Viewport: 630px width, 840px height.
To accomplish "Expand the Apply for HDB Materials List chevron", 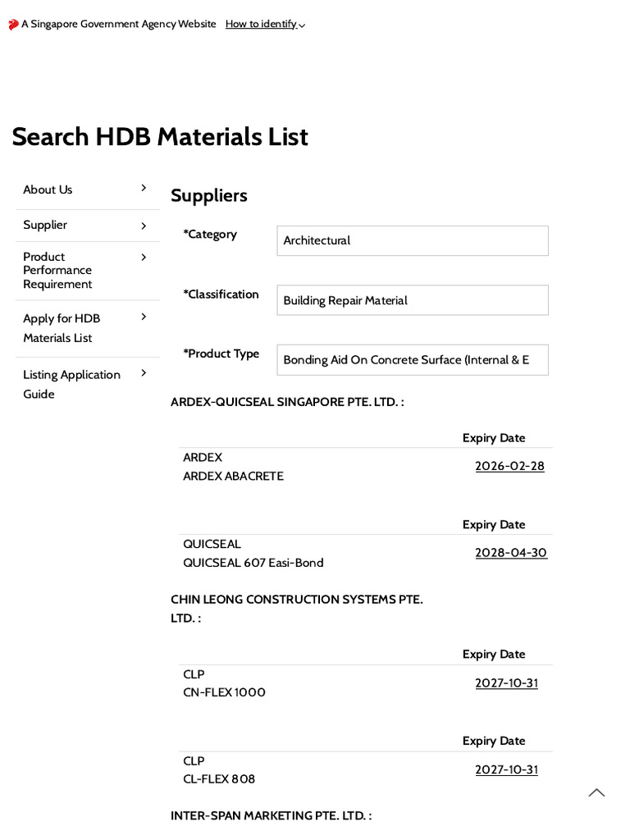I will coord(144,317).
